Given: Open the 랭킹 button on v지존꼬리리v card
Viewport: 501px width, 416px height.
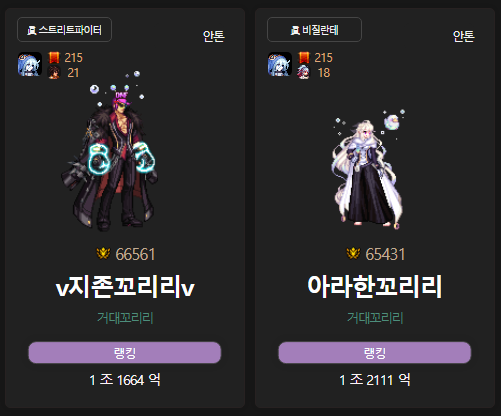Looking at the screenshot, I should (125, 352).
